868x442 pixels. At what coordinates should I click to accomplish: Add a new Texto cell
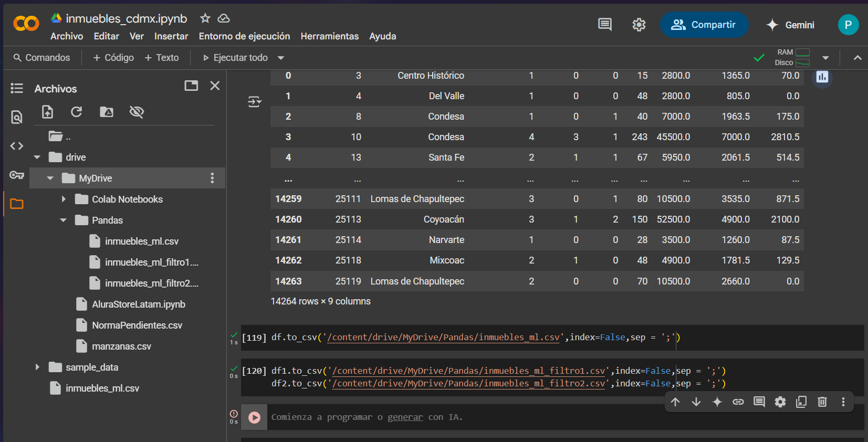point(162,58)
